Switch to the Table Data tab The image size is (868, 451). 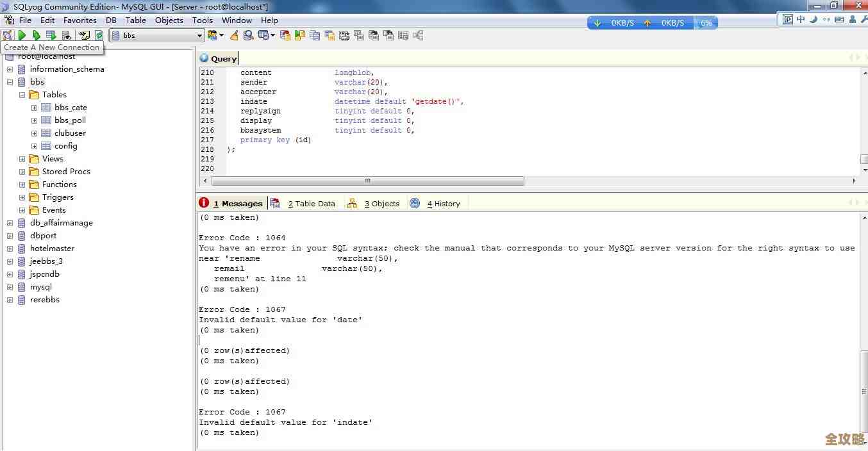310,204
